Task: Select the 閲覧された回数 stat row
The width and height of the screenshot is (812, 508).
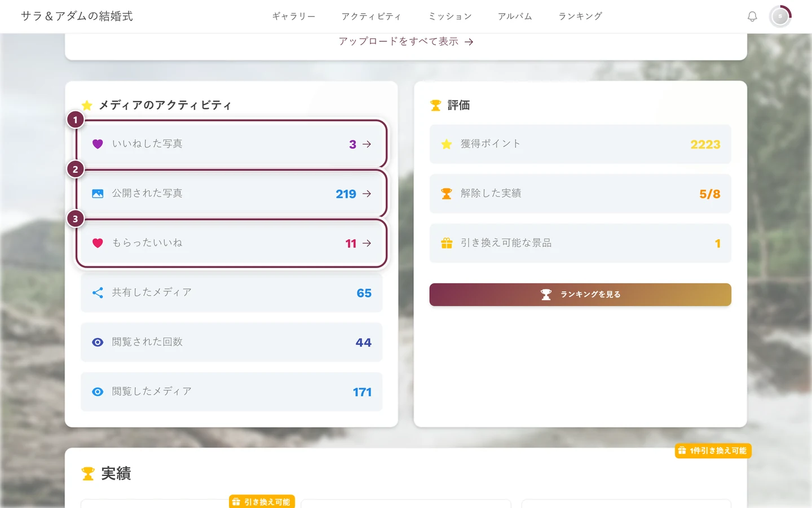Action: pyautogui.click(x=232, y=342)
